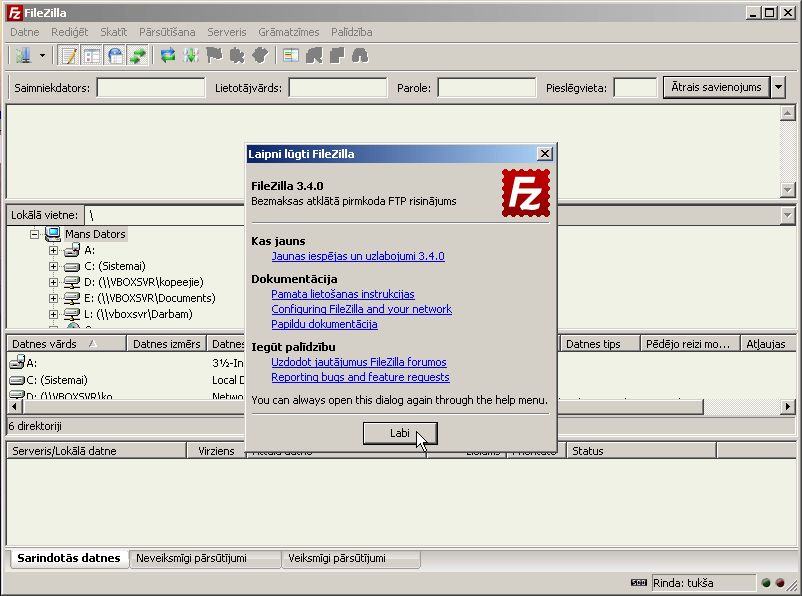This screenshot has height=596, width=802.
Task: Click the Lietotājvārds input field
Action: pyautogui.click(x=338, y=87)
